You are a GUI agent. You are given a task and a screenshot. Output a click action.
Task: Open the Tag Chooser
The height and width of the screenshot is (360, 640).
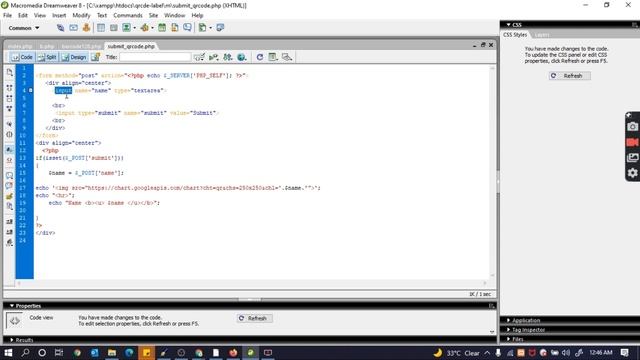pyautogui.click(x=220, y=28)
